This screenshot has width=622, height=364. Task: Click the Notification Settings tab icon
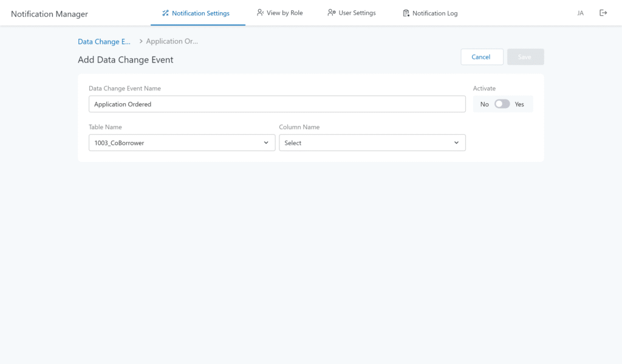click(165, 13)
